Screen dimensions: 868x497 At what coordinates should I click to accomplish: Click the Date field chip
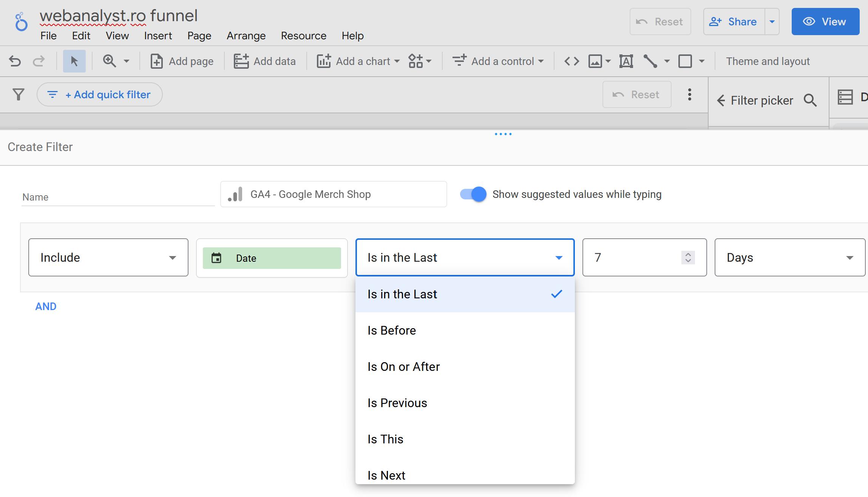272,258
